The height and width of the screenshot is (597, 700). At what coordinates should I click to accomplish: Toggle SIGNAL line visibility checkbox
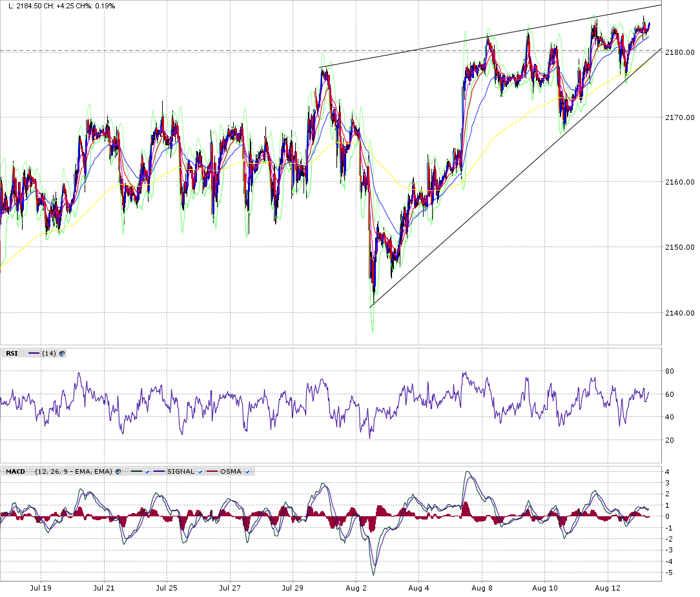pyautogui.click(x=200, y=472)
